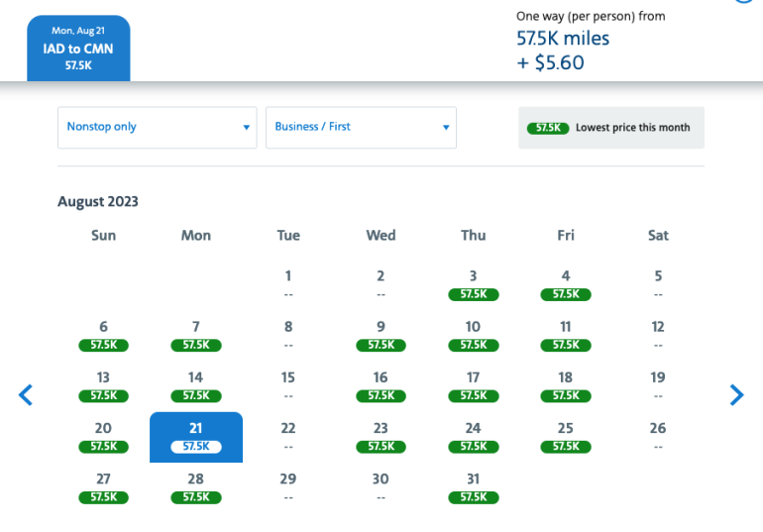Pick Friday August 11 award fare

(x=565, y=335)
